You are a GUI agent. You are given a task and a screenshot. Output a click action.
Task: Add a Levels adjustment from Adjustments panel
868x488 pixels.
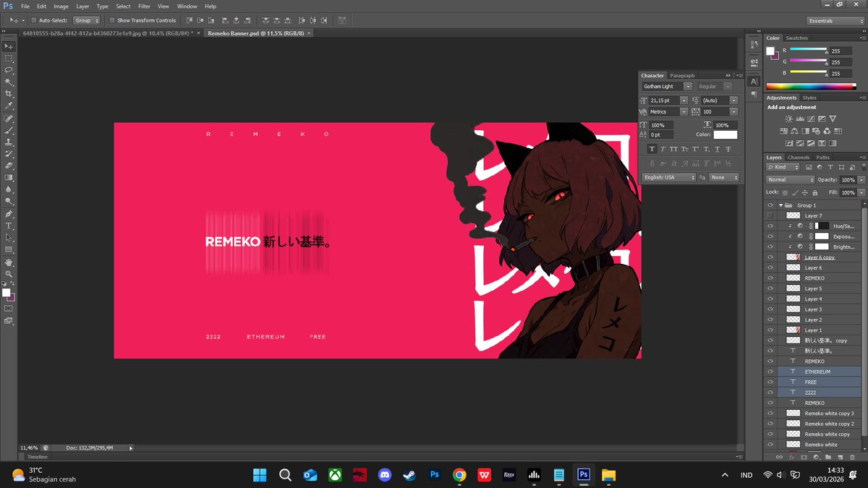[799, 119]
